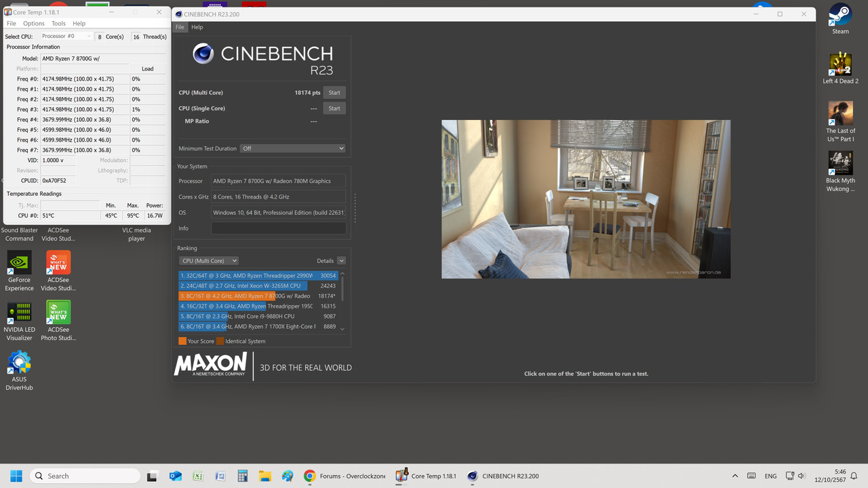Start the CPU Multi Core test
The image size is (868, 488).
pos(334,92)
